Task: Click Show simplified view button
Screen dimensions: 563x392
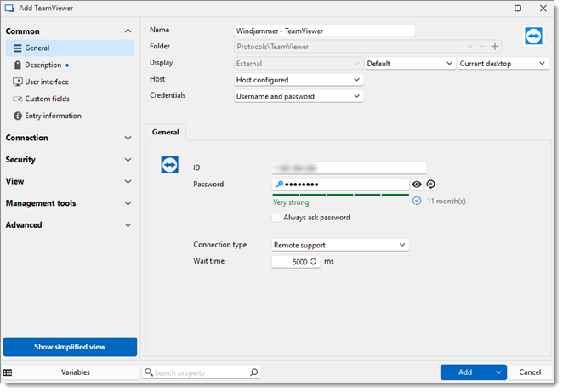Action: point(70,347)
